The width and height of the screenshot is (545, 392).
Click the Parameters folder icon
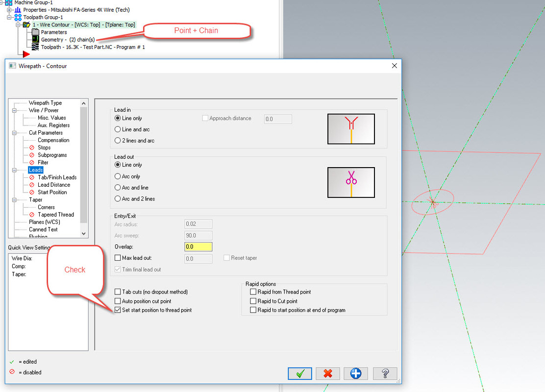coord(35,32)
